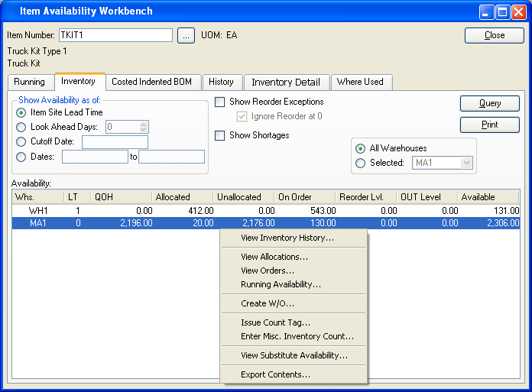
Task: Click the Print button
Action: tap(489, 125)
